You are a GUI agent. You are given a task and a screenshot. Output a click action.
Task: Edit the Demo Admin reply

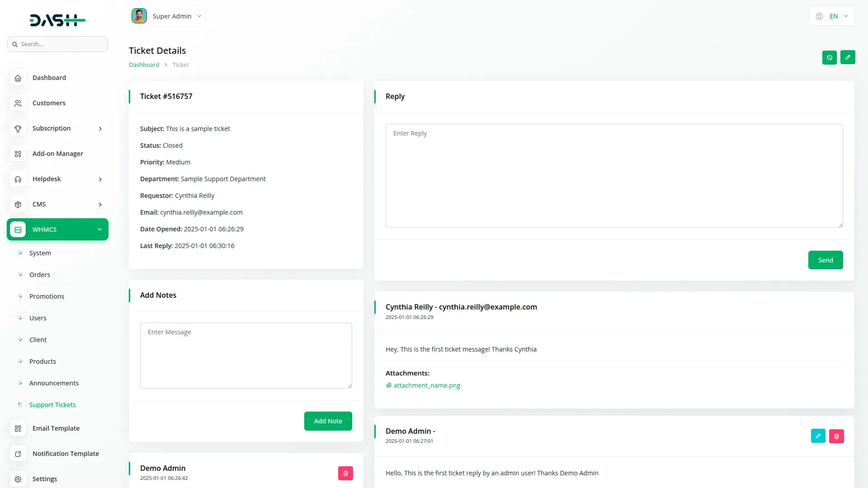[x=818, y=436]
